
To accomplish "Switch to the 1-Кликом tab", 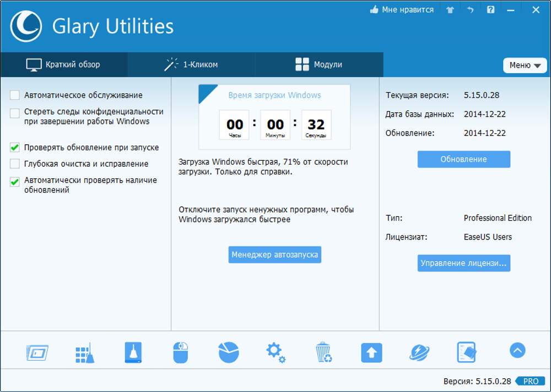I will (x=191, y=64).
